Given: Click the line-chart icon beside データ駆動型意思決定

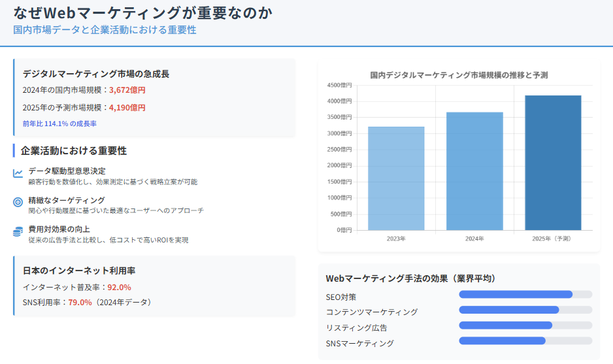Looking at the screenshot, I should pos(18,173).
